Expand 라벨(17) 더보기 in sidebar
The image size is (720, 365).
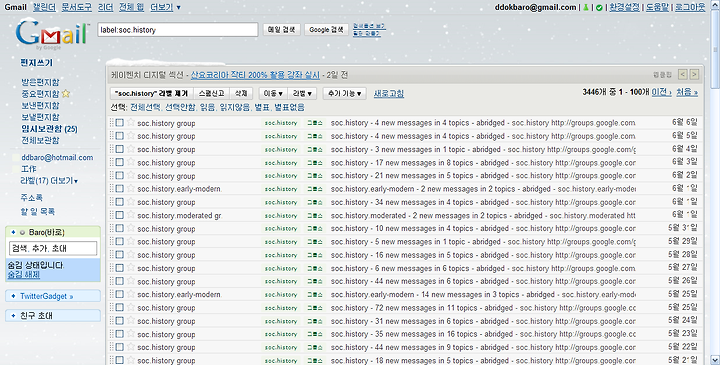tap(49, 181)
